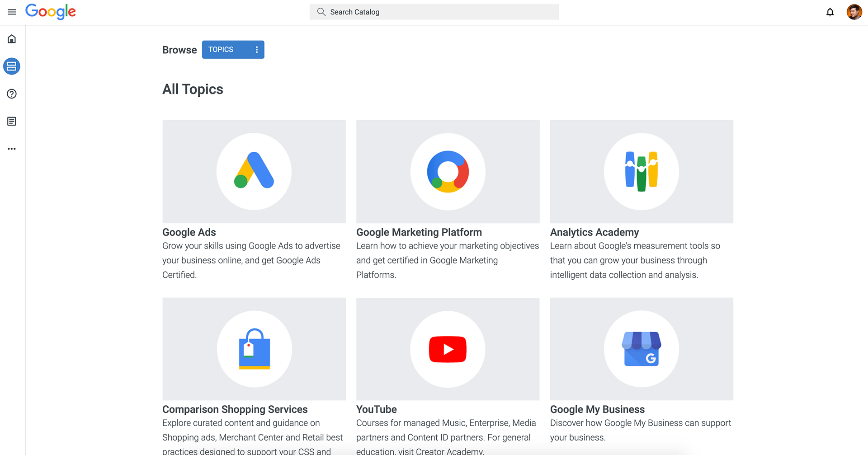The height and width of the screenshot is (455, 868).
Task: Click 'Courses for managed Music, Enterprise' text
Action: 446,436
